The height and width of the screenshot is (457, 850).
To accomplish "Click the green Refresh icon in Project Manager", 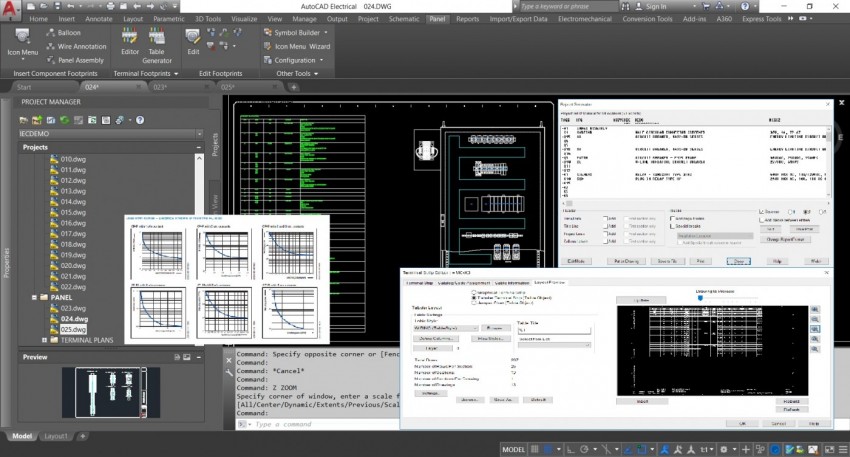I will (65, 120).
